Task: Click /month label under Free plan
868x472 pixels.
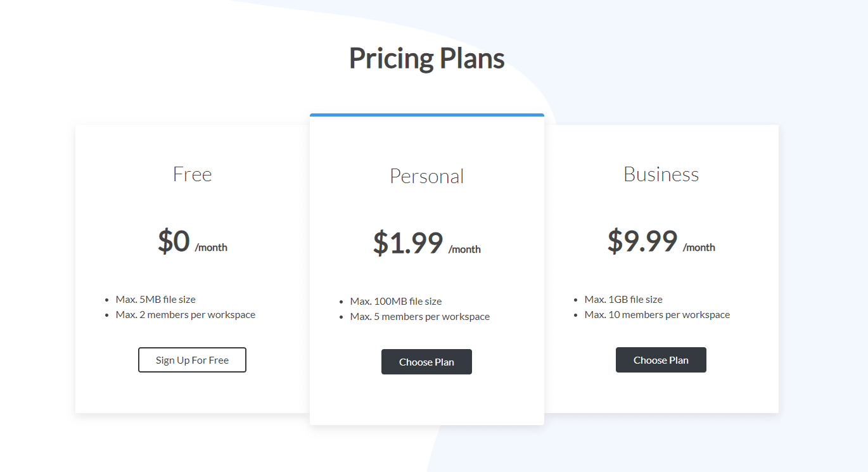Action: coord(211,247)
